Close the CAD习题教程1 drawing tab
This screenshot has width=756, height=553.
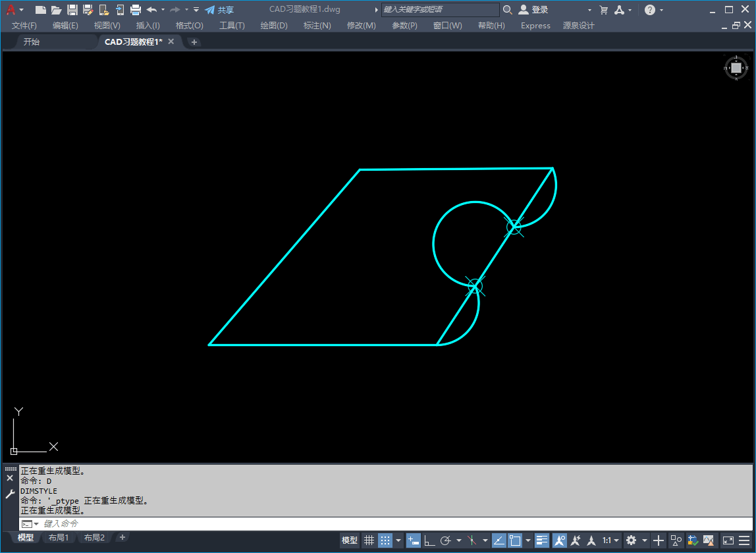171,42
